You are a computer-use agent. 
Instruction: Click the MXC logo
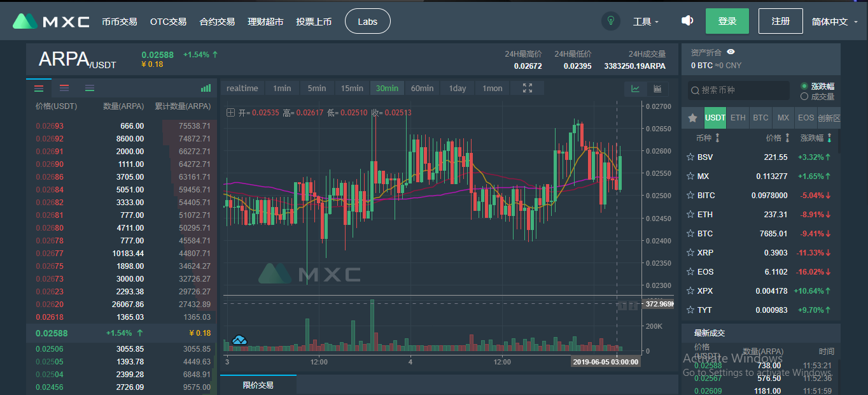click(x=51, y=21)
